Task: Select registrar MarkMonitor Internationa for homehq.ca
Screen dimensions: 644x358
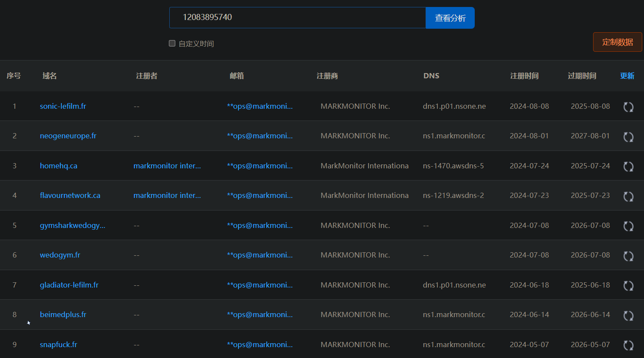Action: pyautogui.click(x=365, y=166)
